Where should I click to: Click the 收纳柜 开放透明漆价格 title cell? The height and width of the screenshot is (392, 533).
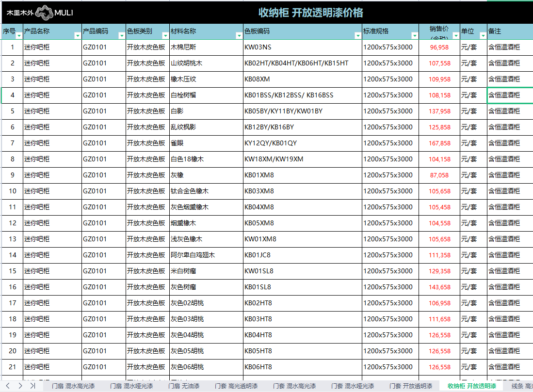310,13
